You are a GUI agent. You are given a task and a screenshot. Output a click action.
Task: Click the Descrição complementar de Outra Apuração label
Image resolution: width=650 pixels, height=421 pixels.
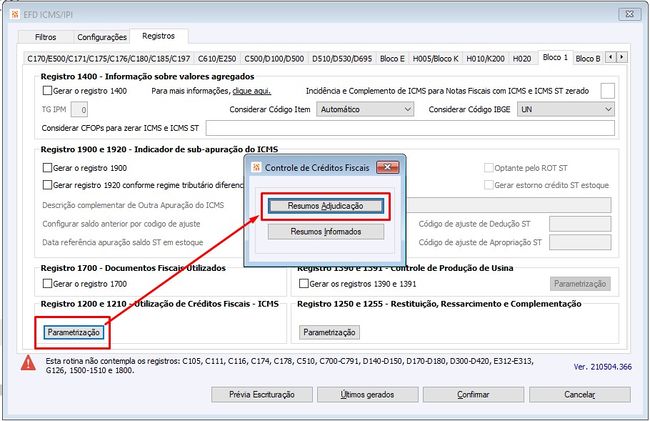(x=133, y=205)
